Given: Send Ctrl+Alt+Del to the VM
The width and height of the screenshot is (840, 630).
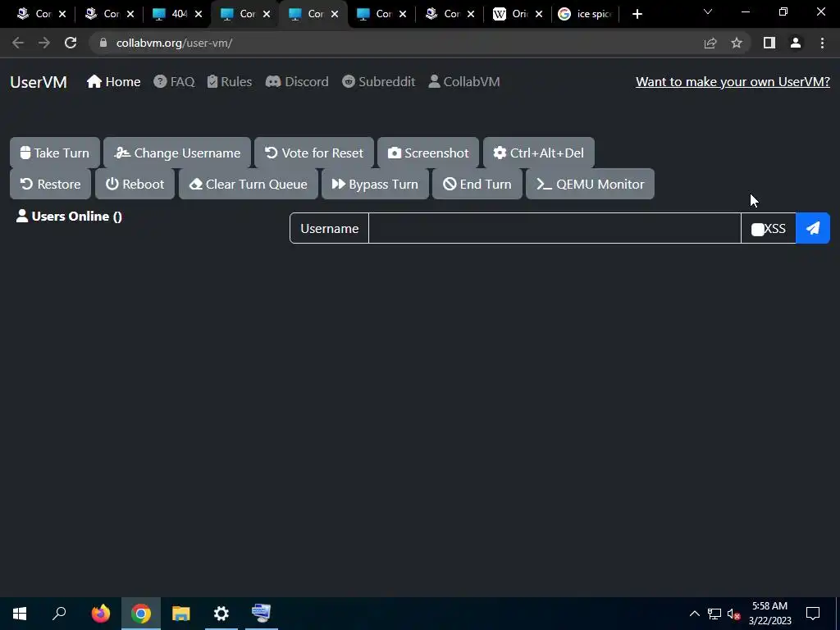Looking at the screenshot, I should point(538,153).
